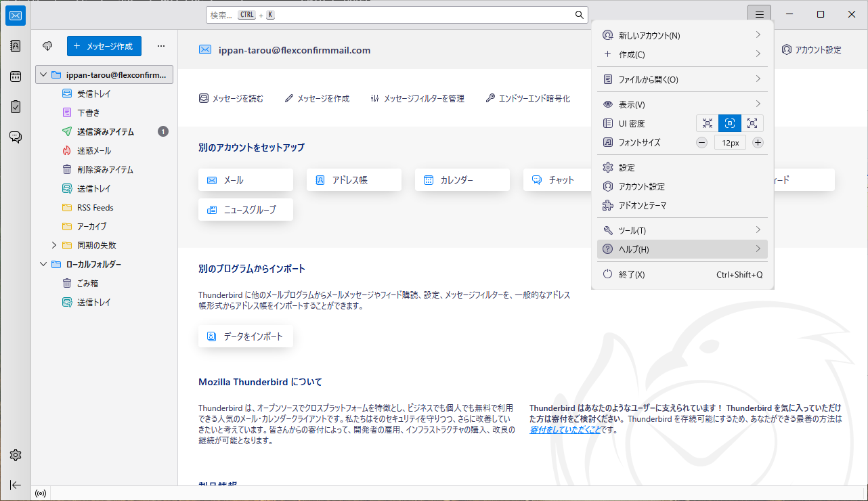Collapse the ローカルフォルダー tree

43,264
